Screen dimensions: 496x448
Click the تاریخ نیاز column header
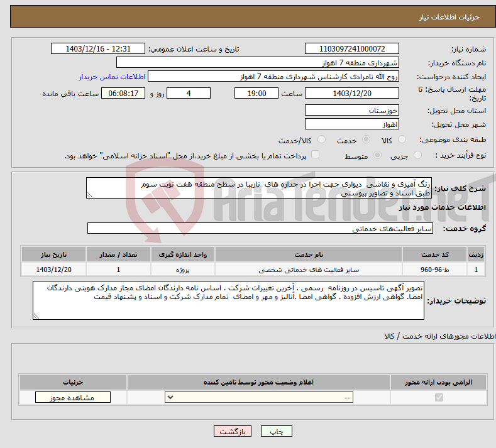(x=54, y=254)
